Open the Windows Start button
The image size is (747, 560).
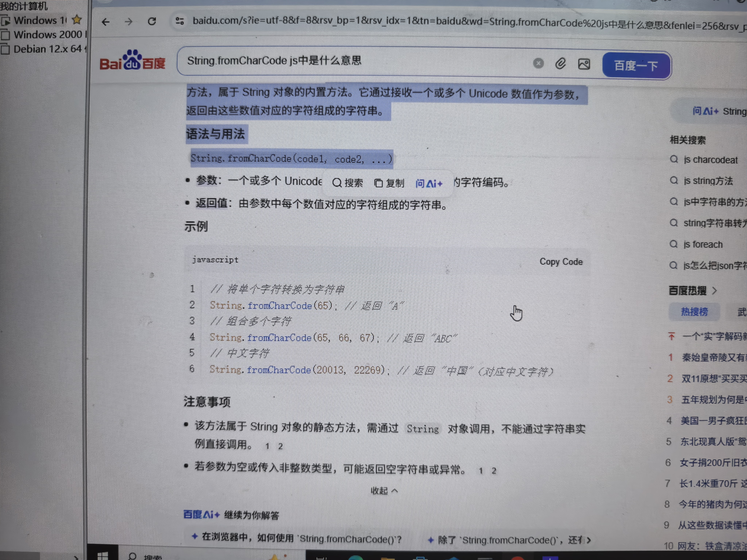tap(102, 555)
